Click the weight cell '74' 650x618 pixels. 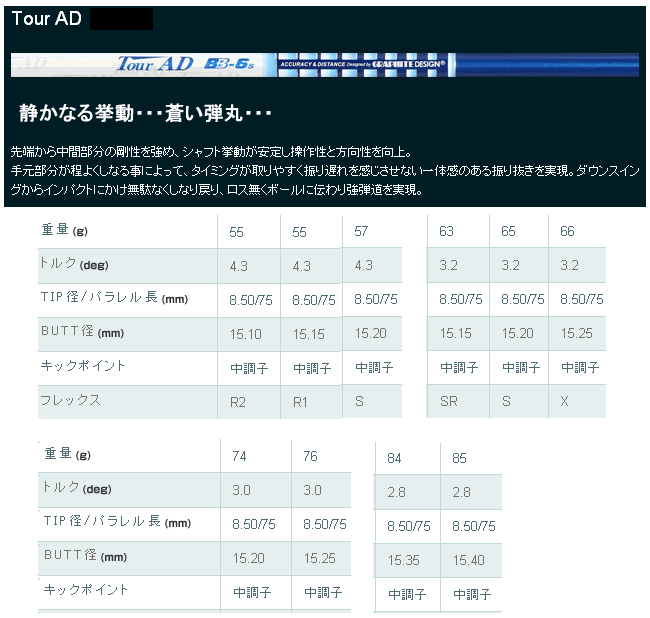pyautogui.click(x=240, y=456)
